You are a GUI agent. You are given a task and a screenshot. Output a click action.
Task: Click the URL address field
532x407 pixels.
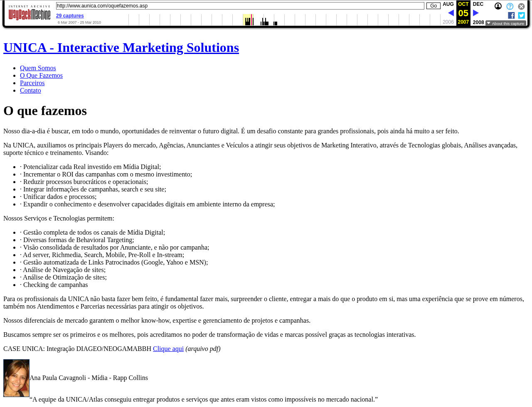[240, 6]
